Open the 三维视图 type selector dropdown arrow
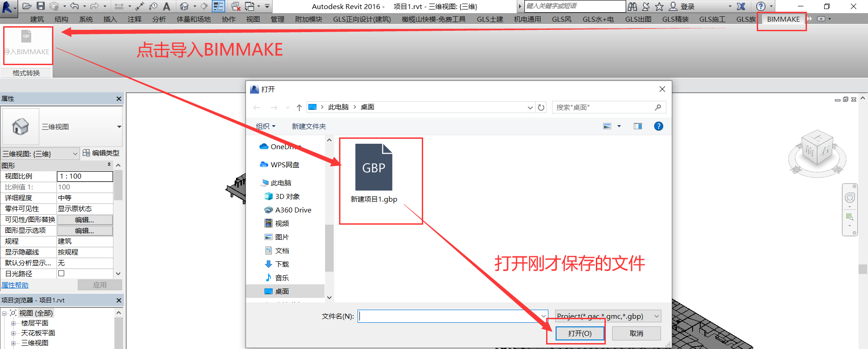 click(119, 127)
